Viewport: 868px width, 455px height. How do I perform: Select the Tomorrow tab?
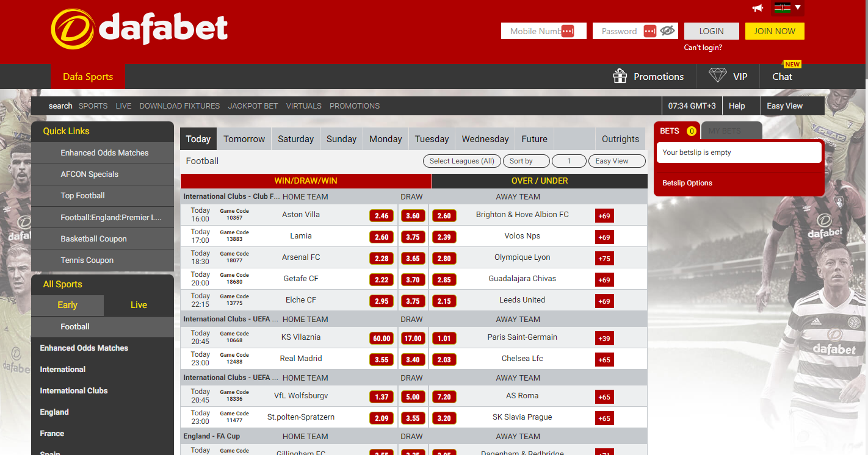coord(244,139)
